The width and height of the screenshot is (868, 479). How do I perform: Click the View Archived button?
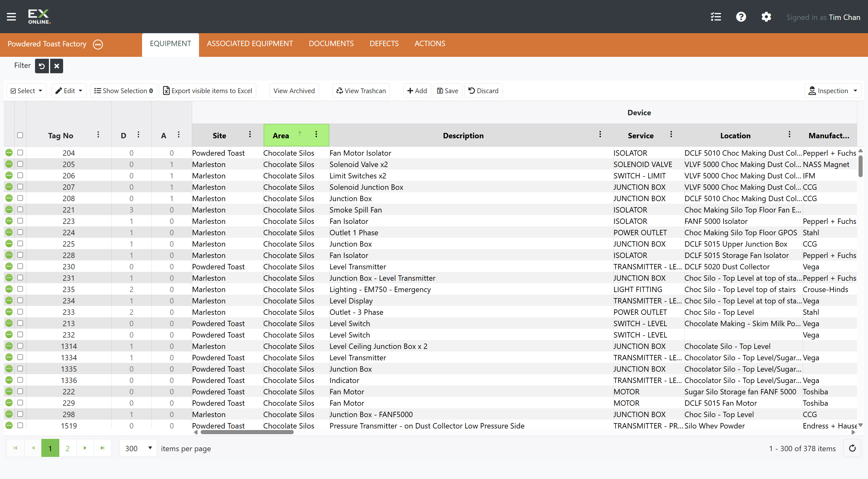tap(294, 91)
